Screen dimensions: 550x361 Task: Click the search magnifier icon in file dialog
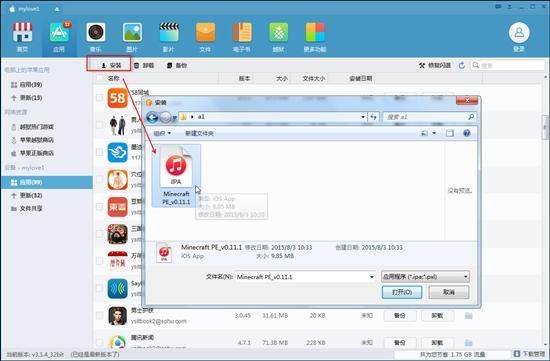coord(471,117)
